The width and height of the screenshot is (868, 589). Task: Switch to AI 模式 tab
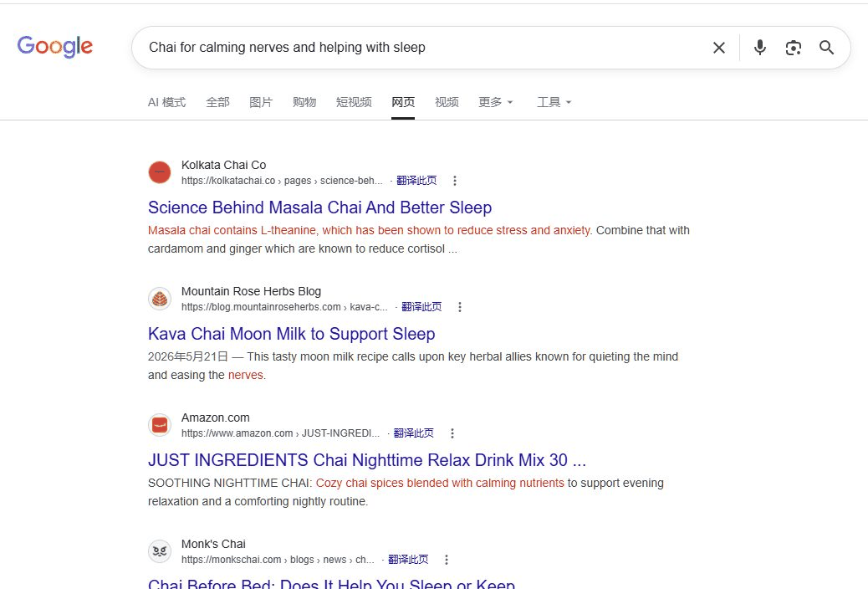pos(166,102)
